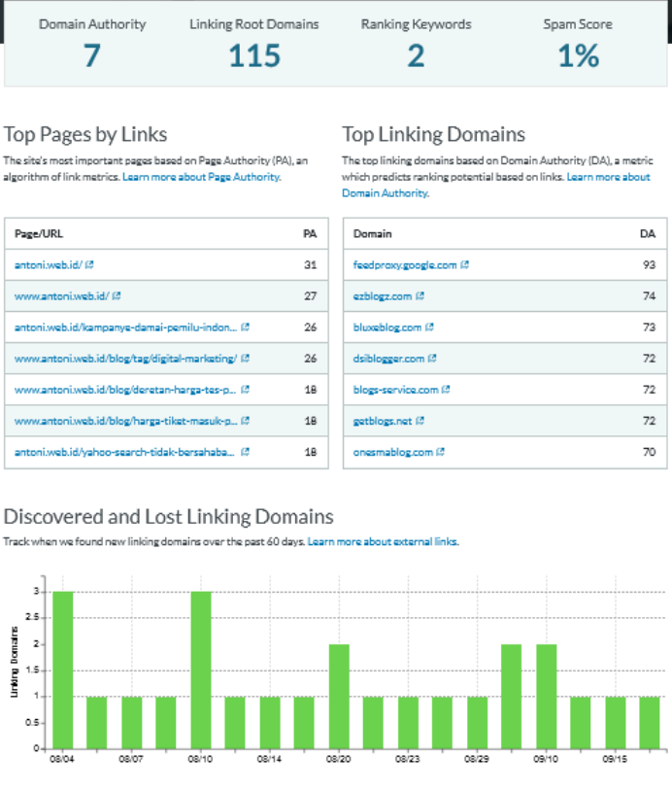
Task: Open the blog/tag/digital-marketing URL link
Action: (125, 359)
